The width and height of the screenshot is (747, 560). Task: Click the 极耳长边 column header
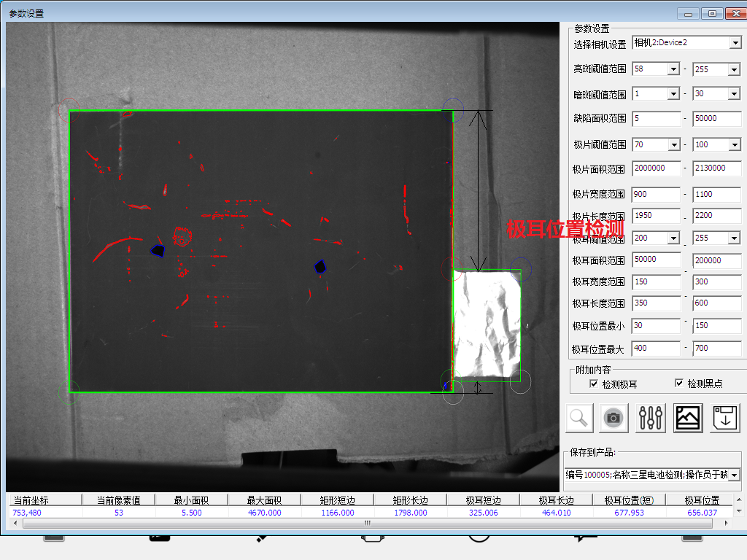pos(556,500)
